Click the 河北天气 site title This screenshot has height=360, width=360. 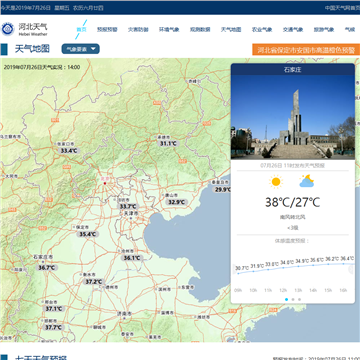tap(33, 27)
